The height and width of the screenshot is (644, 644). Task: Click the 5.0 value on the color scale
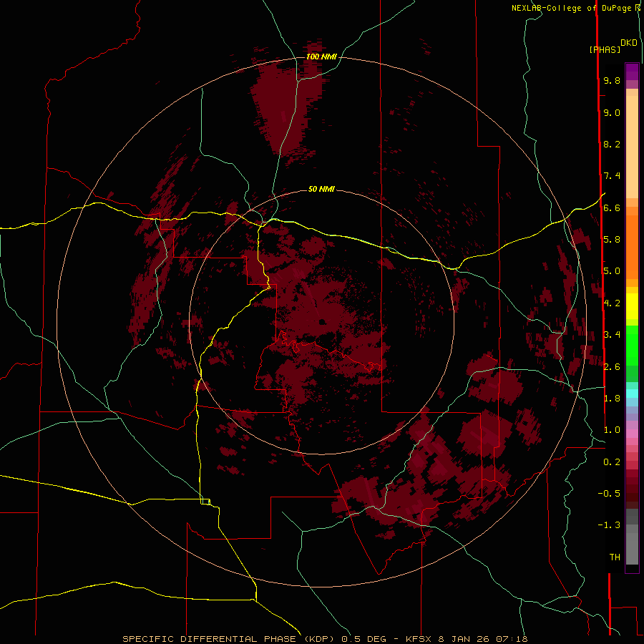[612, 271]
